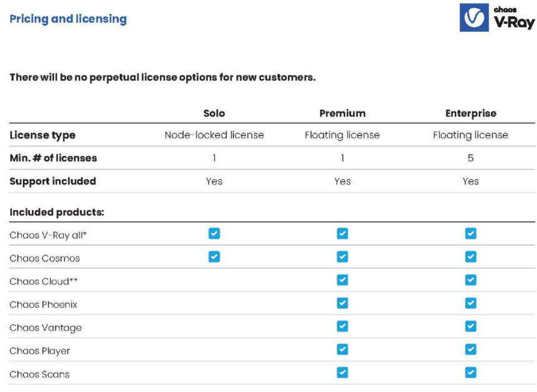The image size is (537, 392).
Task: Click the Chaos V-Ray all checkbox under Solo
Action: click(x=214, y=233)
